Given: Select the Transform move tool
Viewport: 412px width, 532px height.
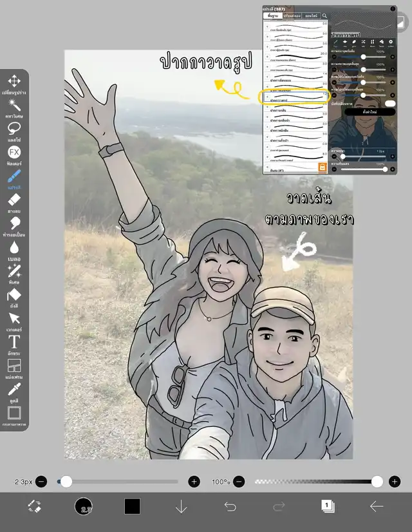Looking at the screenshot, I should click(14, 81).
